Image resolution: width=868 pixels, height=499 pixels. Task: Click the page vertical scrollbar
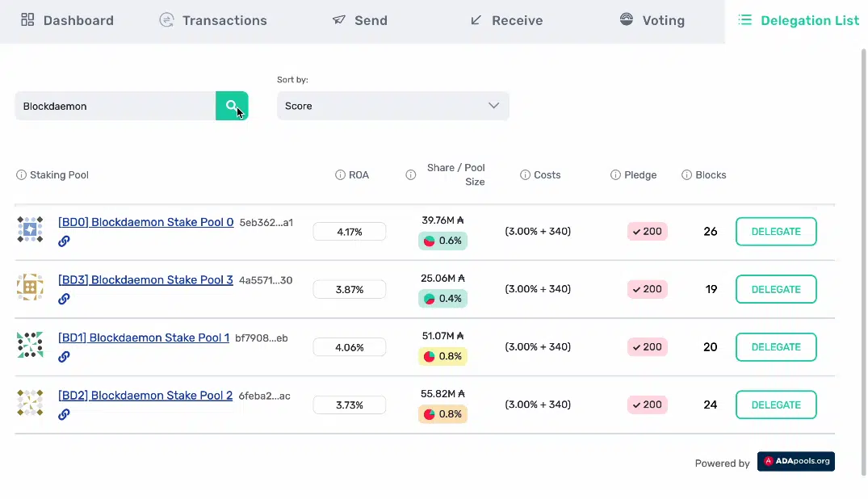coord(863,262)
